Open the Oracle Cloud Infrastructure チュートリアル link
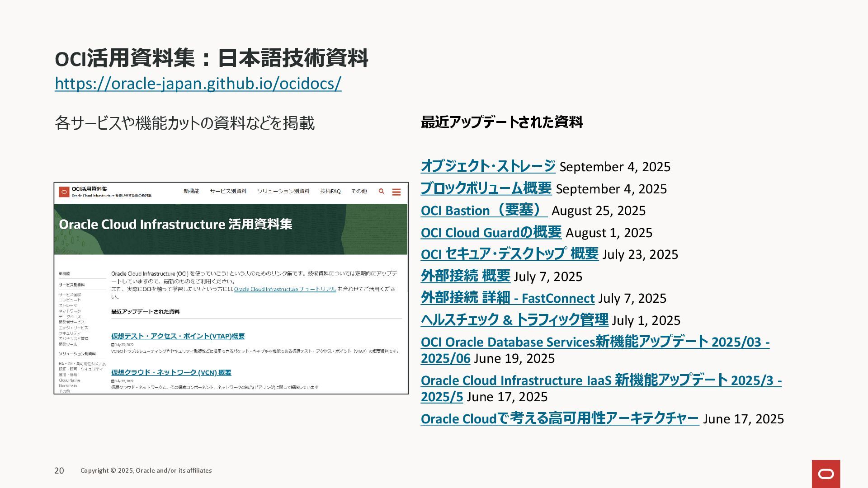 (x=285, y=289)
